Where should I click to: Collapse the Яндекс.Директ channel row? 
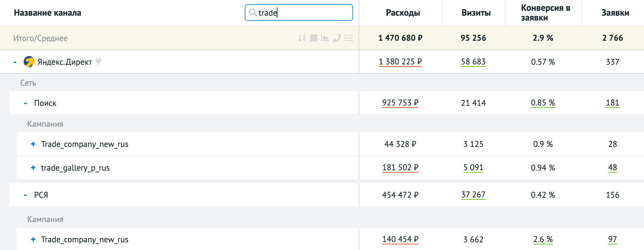pyautogui.click(x=15, y=62)
